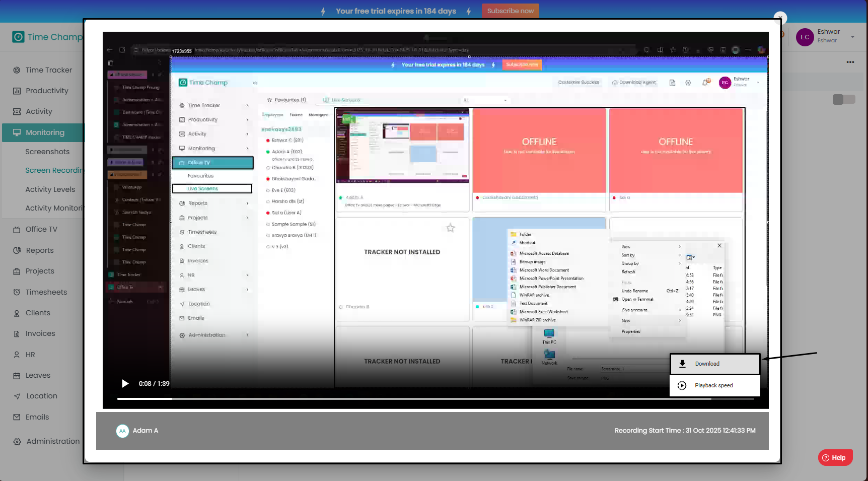Open the EC profile avatar
The height and width of the screenshot is (481, 868).
[805, 37]
